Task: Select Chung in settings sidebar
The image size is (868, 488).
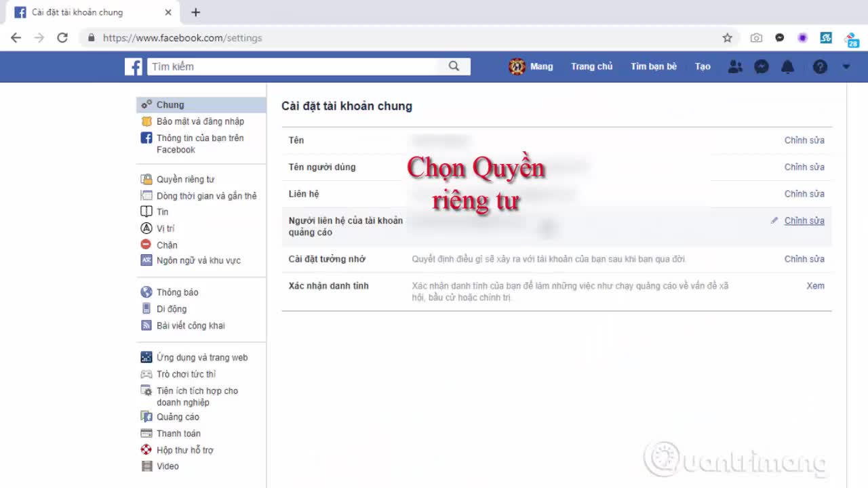Action: pos(201,105)
